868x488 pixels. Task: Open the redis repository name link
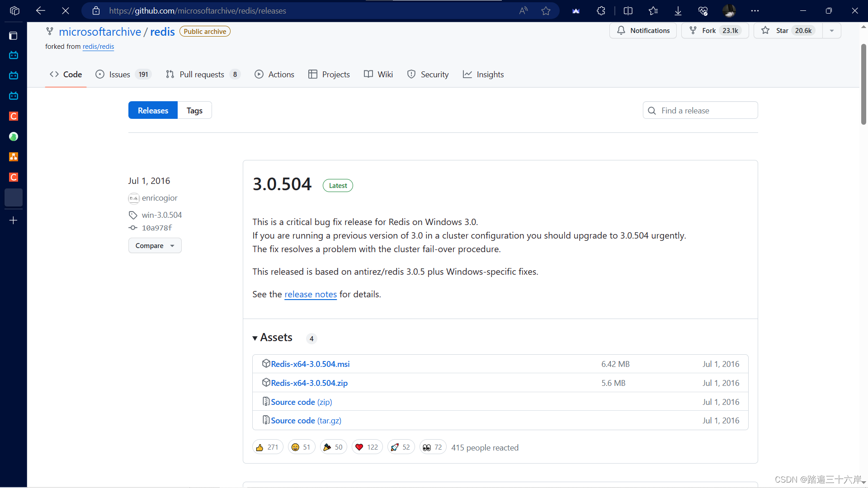(162, 32)
